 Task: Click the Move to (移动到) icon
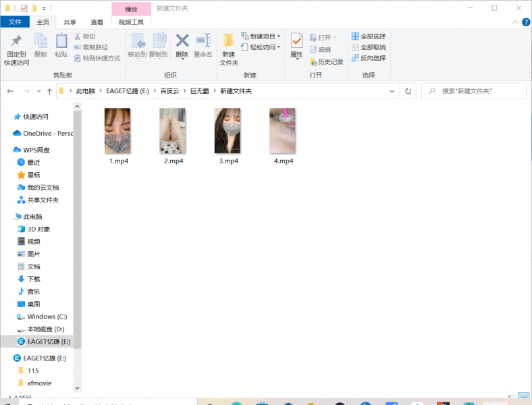(137, 42)
